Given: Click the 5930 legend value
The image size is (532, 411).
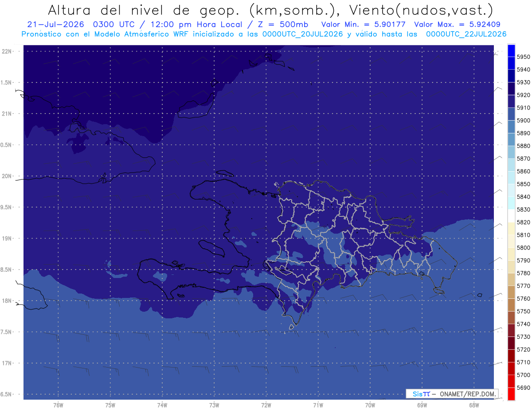Looking at the screenshot, I should pyautogui.click(x=523, y=82).
